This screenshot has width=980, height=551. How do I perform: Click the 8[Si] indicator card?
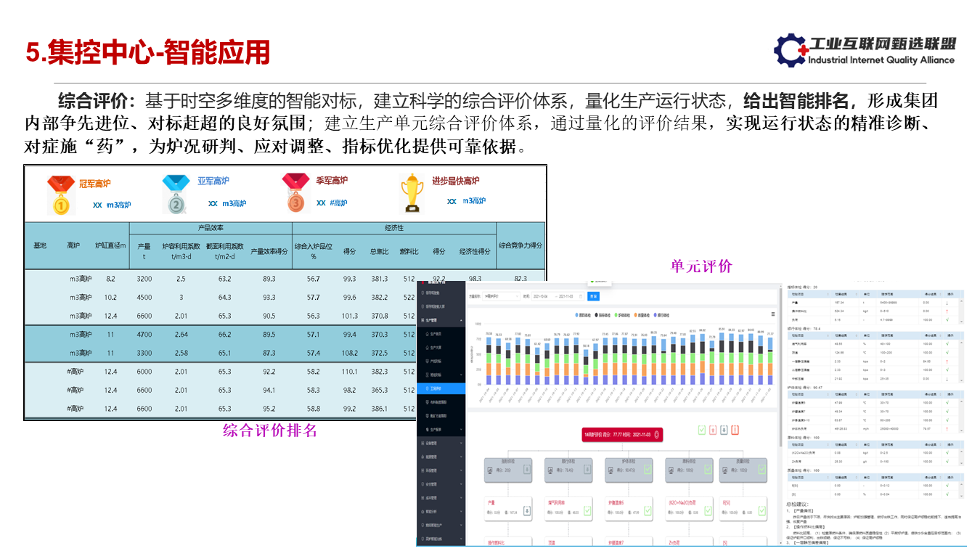(743, 509)
